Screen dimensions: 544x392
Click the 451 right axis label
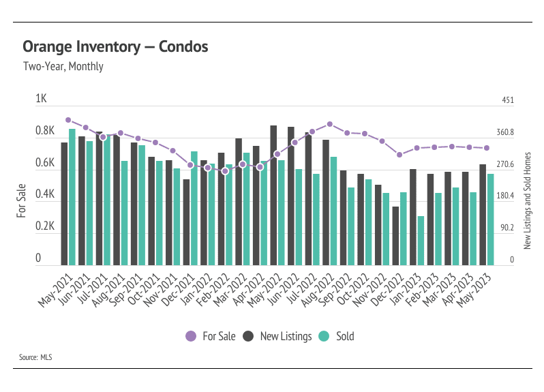[508, 100]
